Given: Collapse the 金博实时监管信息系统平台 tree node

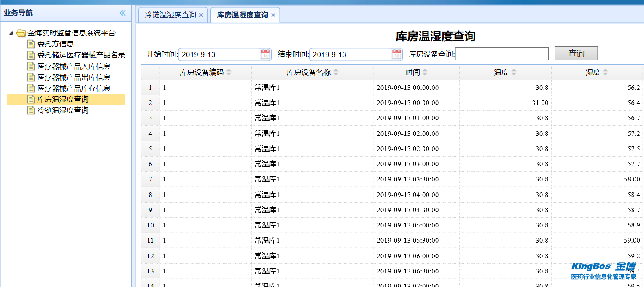Looking at the screenshot, I should coord(11,33).
